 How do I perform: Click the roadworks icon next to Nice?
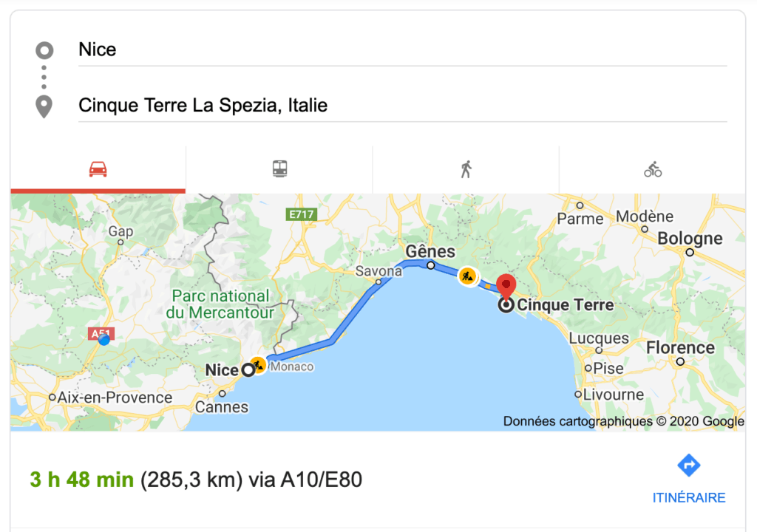[x=258, y=365]
